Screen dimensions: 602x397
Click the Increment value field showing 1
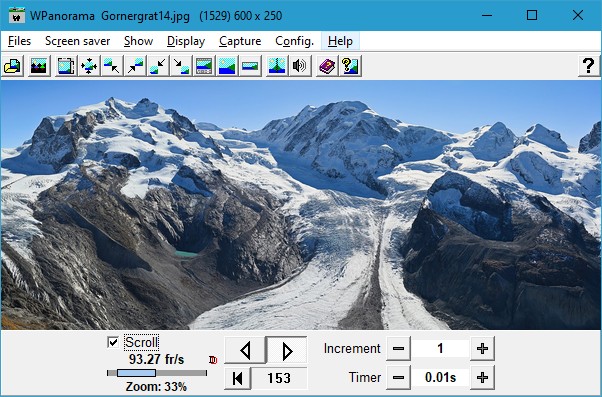click(440, 349)
